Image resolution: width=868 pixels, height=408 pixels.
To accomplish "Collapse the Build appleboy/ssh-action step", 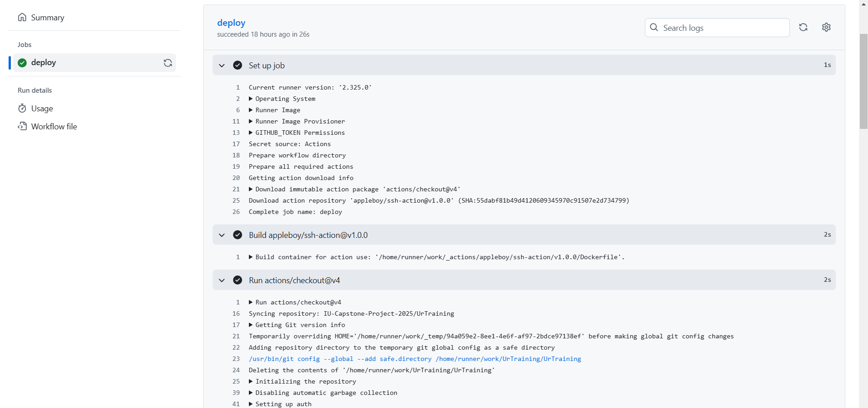I will 222,235.
